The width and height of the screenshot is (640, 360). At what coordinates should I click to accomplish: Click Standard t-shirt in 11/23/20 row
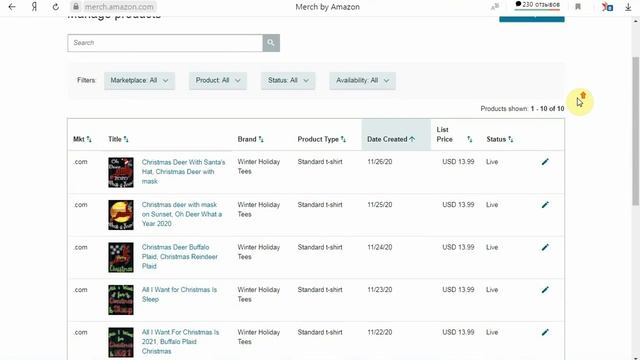320,289
